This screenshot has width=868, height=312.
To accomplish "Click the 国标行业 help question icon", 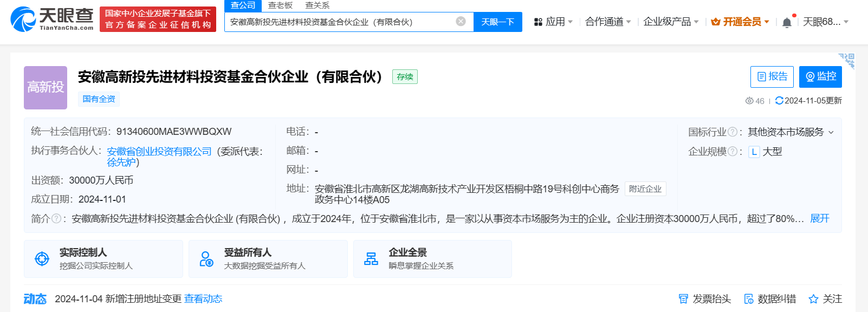I will 733,132.
